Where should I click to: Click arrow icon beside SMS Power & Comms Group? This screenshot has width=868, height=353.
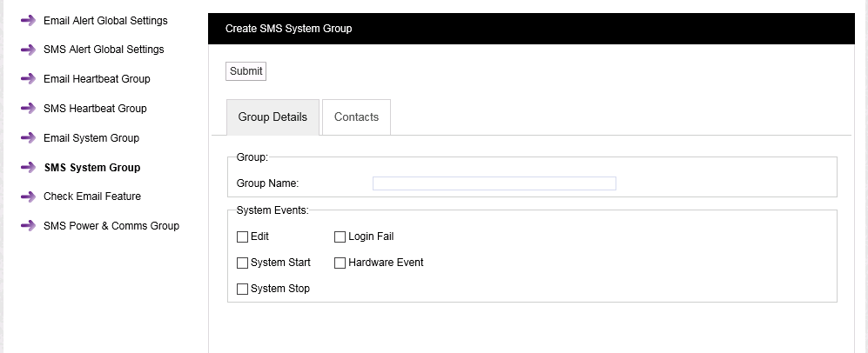28,226
